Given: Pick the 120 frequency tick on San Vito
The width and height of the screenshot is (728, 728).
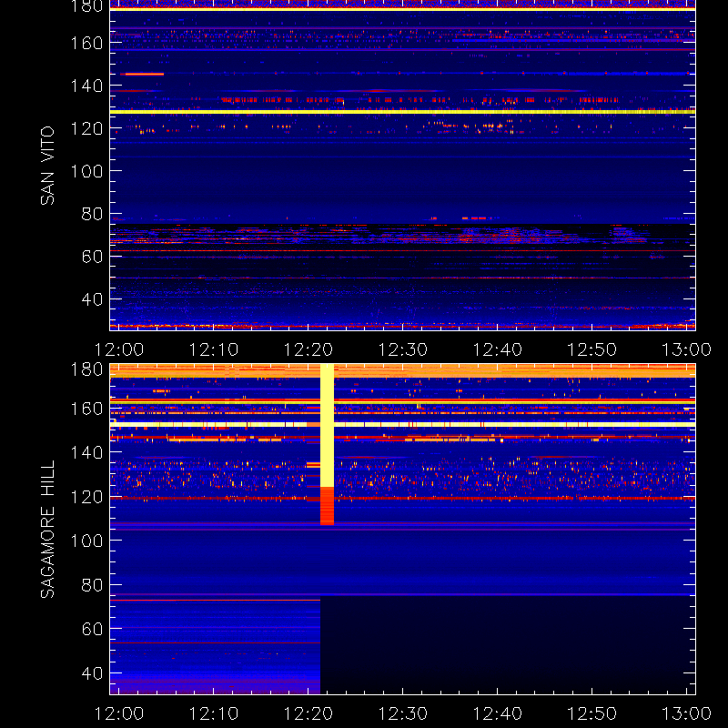Looking at the screenshot, I should [86, 128].
